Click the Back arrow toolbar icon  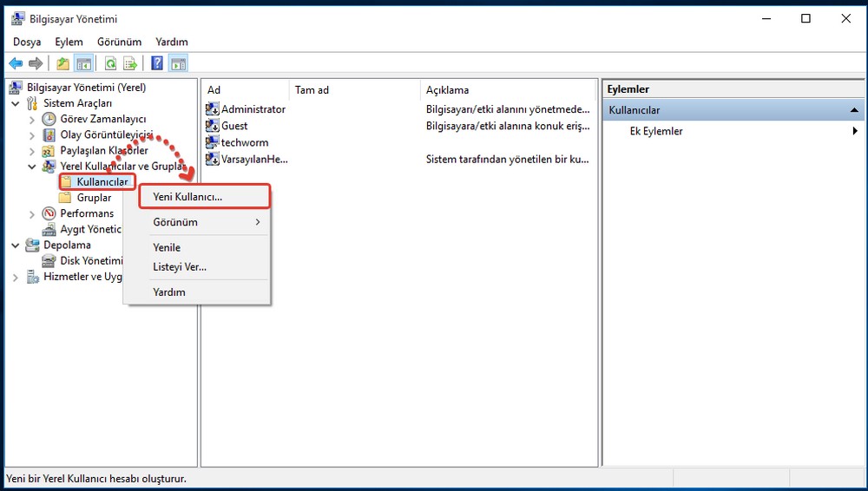(16, 63)
